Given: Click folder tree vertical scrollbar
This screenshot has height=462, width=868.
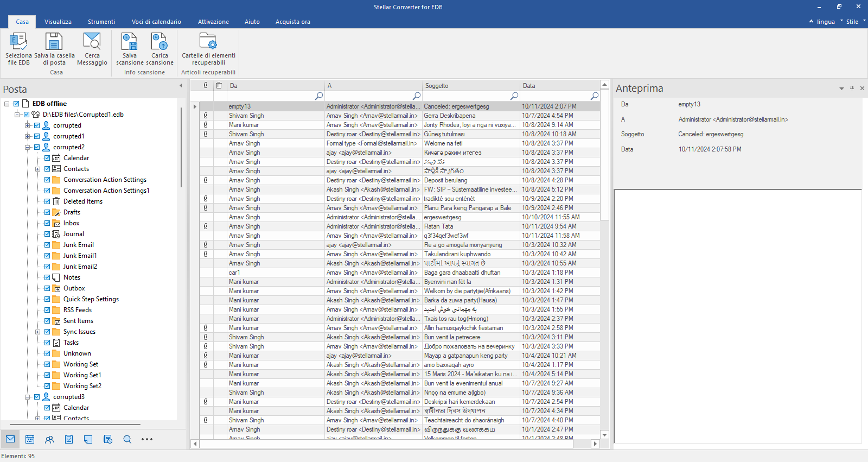Looking at the screenshot, I should tap(181, 147).
